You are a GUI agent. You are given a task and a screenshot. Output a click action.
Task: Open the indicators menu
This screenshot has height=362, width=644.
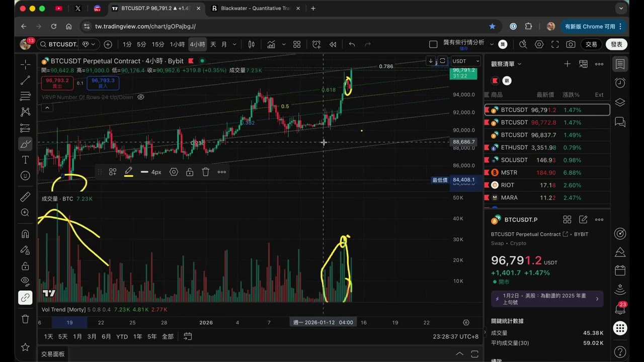271,44
